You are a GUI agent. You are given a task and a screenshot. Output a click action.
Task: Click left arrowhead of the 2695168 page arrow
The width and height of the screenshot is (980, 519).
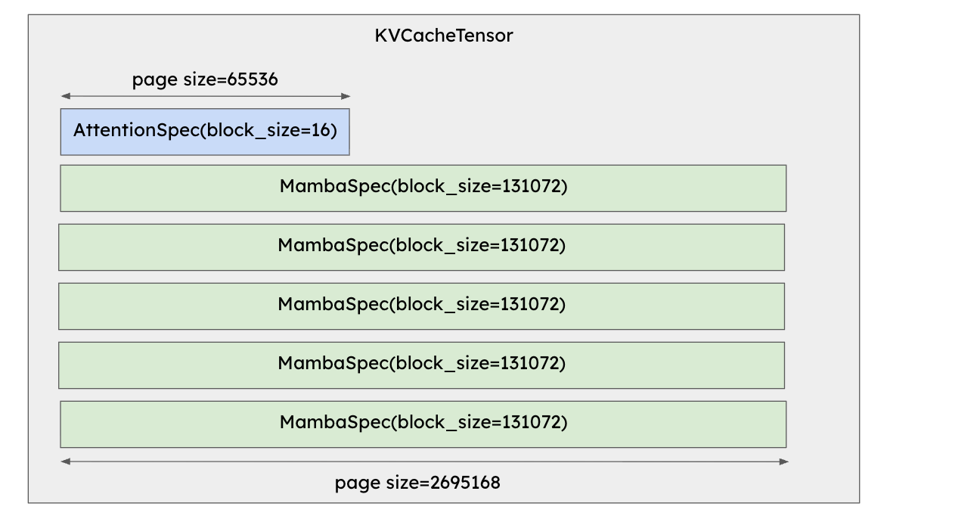point(65,462)
